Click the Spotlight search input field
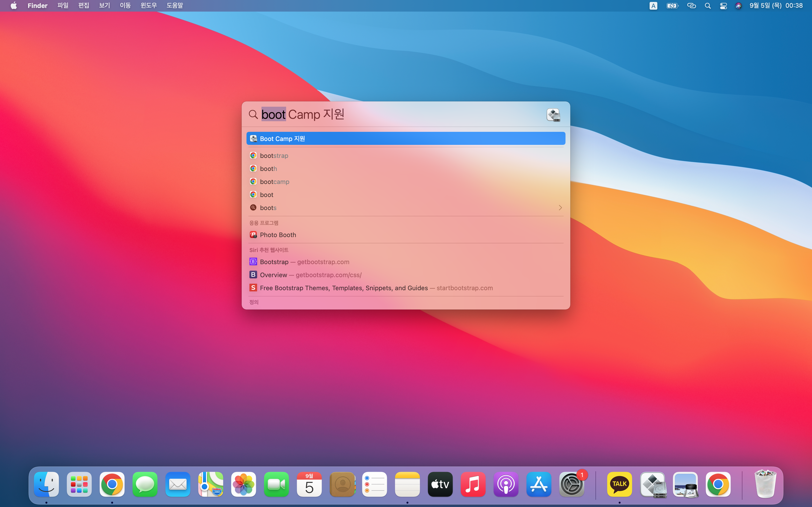Viewport: 812px width, 507px height. (x=403, y=114)
